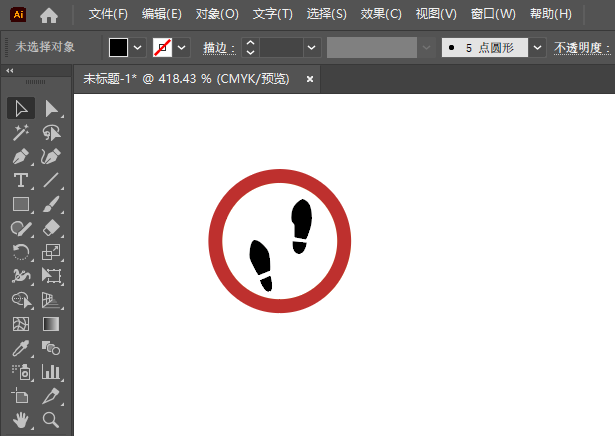Select the Free Transform tool
615x436 pixels.
(51, 276)
